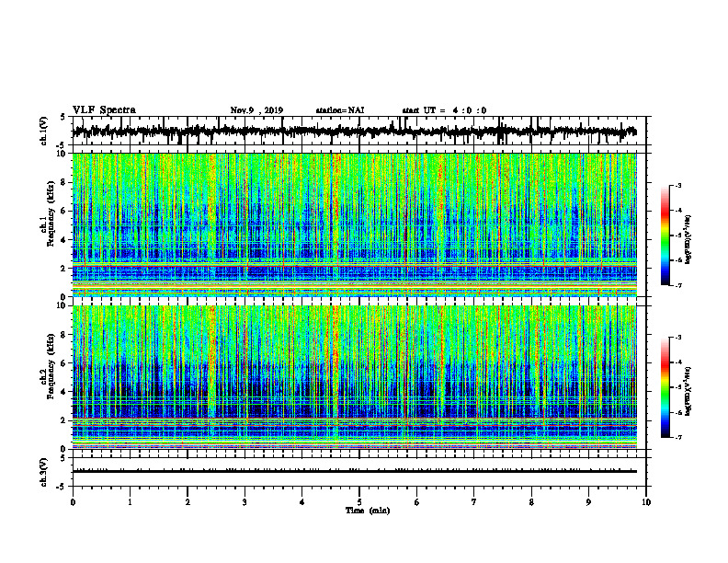This screenshot has width=728, height=563.
Task: Click the ch.2 spectrogram "2" kHz tick
Action: 64,420
